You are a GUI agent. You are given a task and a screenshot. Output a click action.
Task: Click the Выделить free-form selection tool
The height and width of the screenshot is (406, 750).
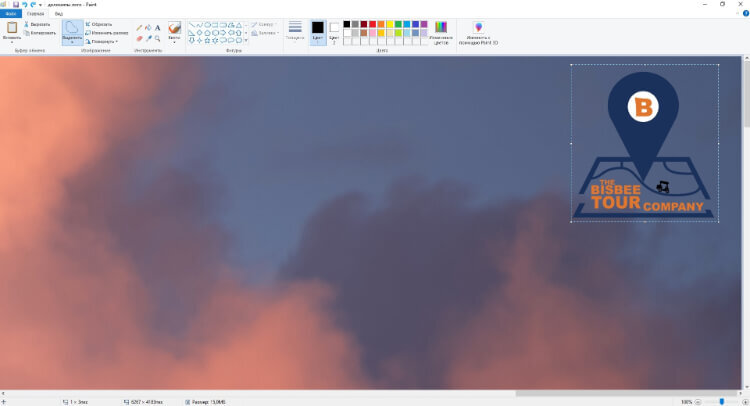coord(72,27)
